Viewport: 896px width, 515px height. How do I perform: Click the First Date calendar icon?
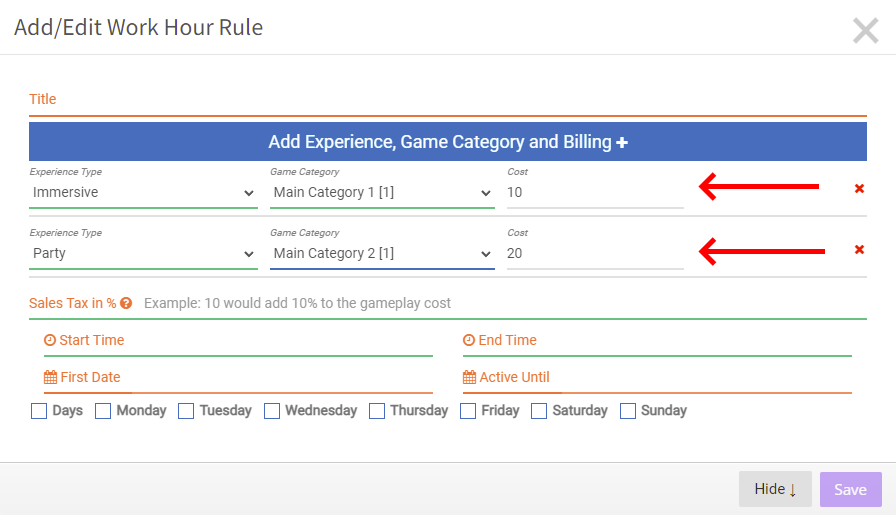point(50,377)
